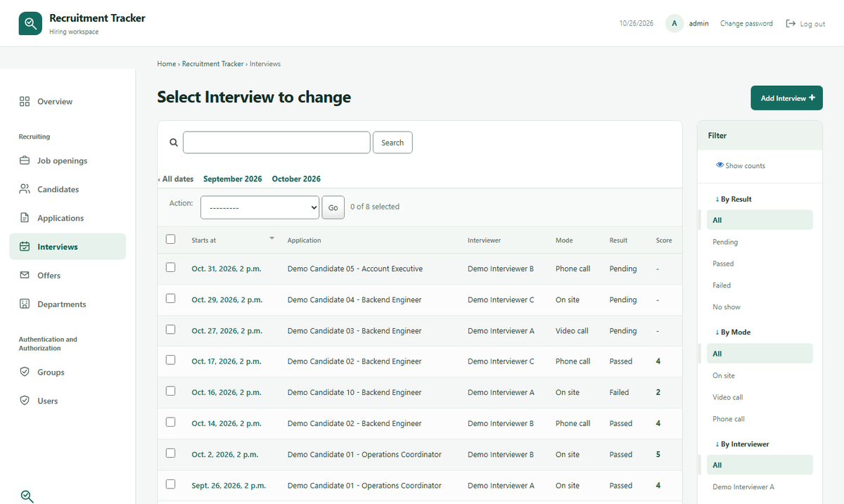Click the Interviews calendar icon
This screenshot has height=504, width=844.
25,247
